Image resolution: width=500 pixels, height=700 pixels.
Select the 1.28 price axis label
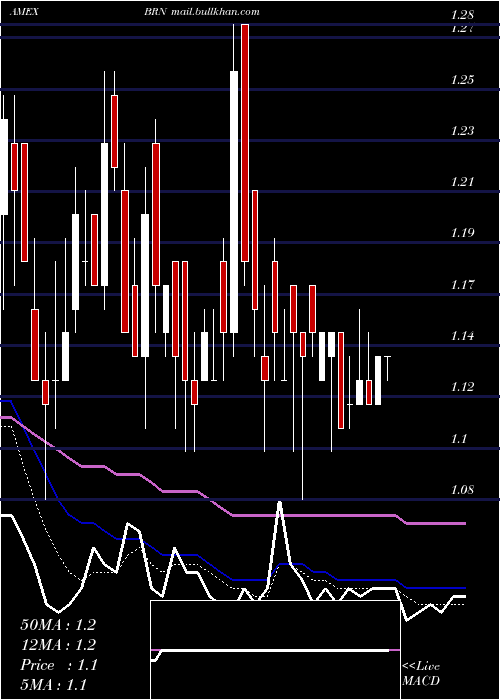point(462,16)
